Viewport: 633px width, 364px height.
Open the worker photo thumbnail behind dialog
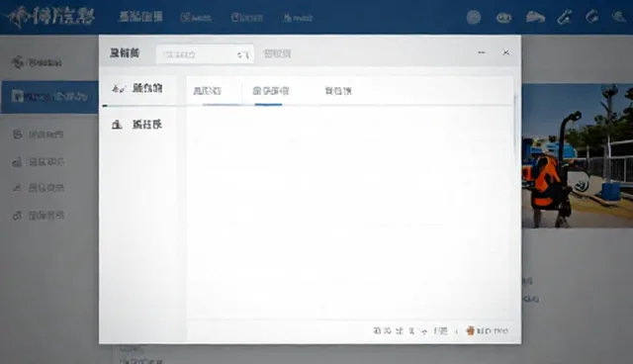point(578,155)
